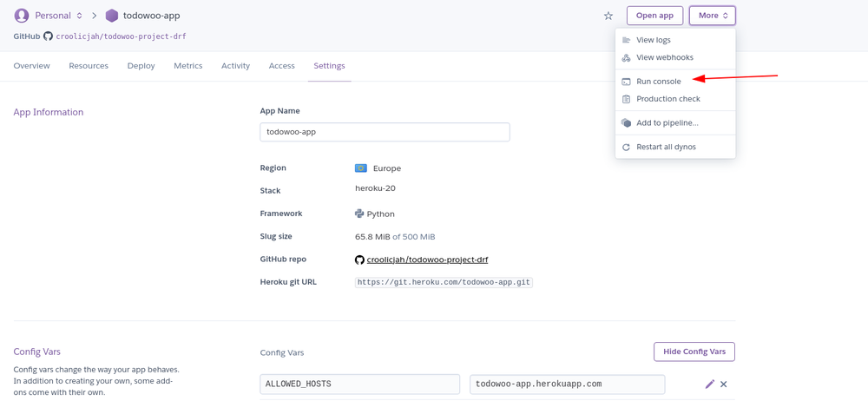
Task: Switch to the Resources tab
Action: [89, 66]
